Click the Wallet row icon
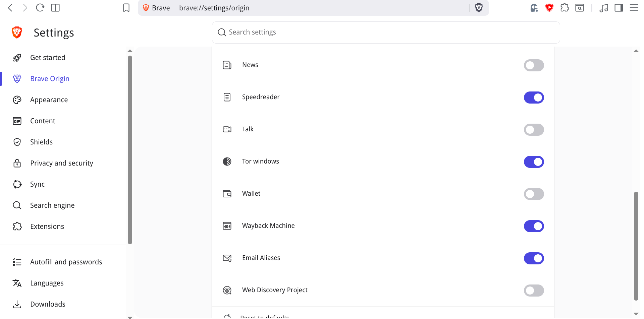 227,194
